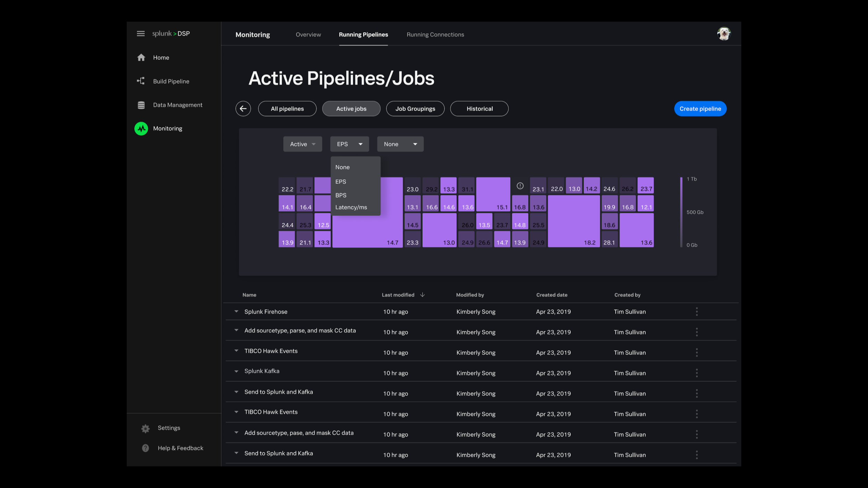Viewport: 868px width, 488px height.
Task: Click the 18.2 heatmap tile
Action: click(x=574, y=221)
